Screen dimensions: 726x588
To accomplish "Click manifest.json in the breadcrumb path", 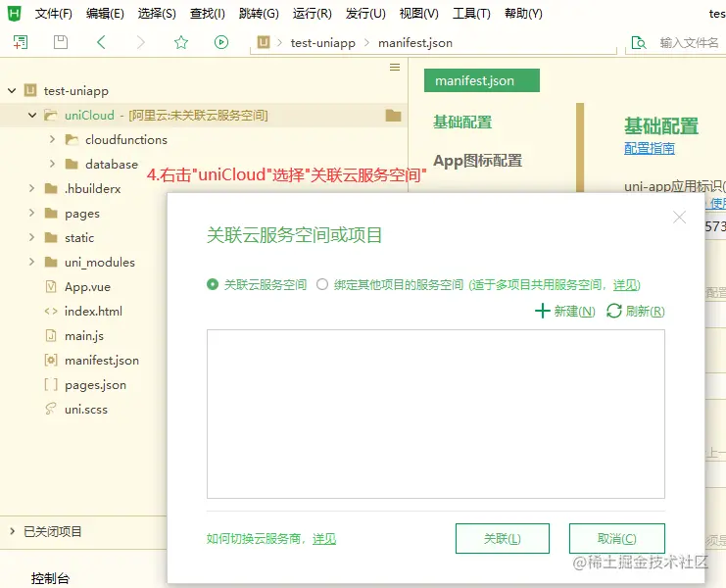I will (415, 43).
